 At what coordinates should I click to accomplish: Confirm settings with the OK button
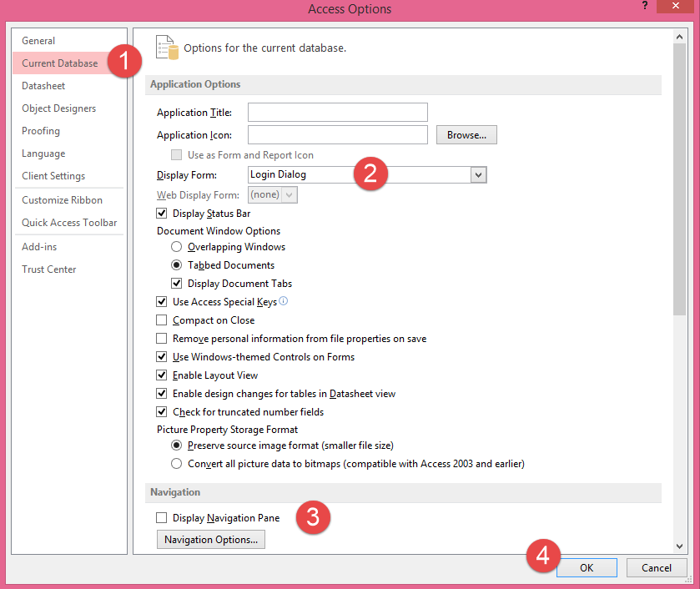coord(587,568)
